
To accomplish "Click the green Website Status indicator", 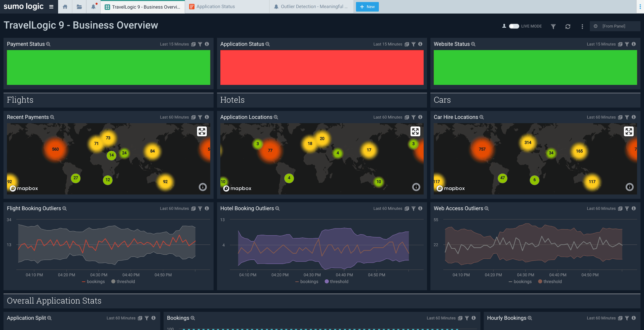I will click(535, 68).
